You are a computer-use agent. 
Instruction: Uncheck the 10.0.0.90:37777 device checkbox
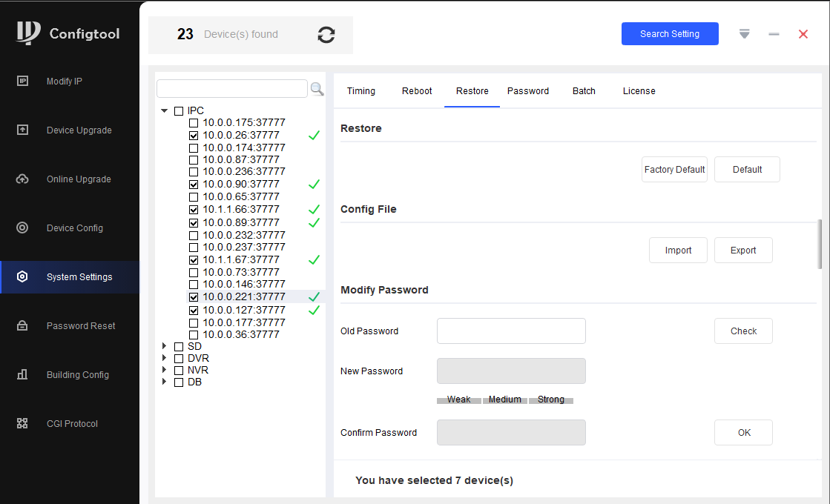(x=194, y=185)
